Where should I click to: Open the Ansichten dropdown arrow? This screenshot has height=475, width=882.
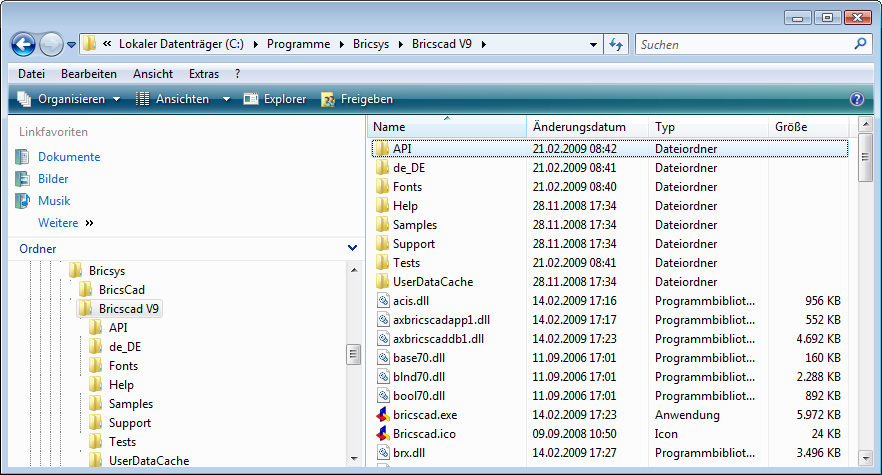click(226, 100)
